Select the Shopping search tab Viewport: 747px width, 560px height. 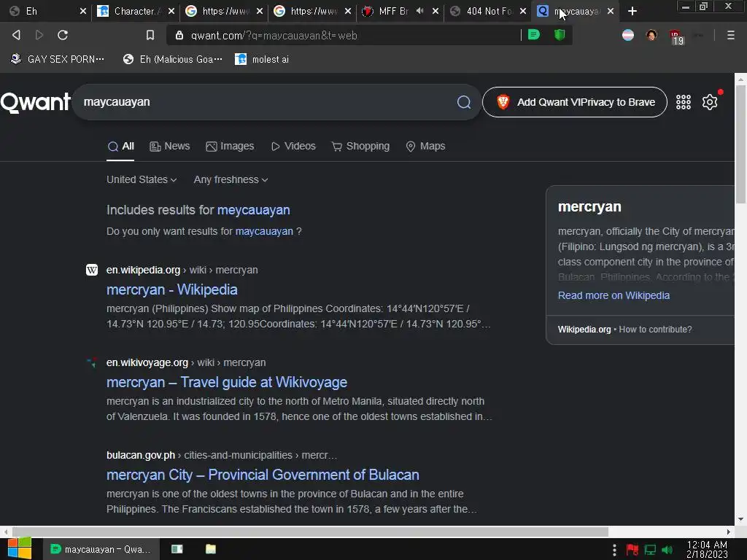pos(360,146)
